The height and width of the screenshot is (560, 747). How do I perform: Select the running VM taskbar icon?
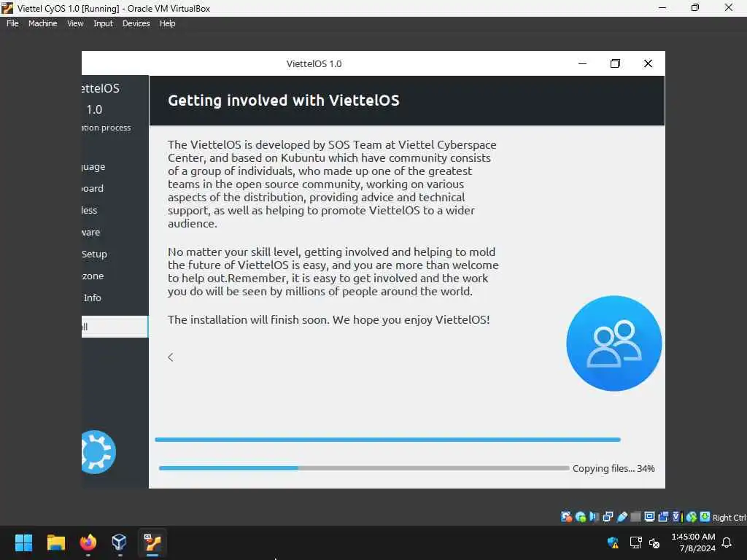152,542
